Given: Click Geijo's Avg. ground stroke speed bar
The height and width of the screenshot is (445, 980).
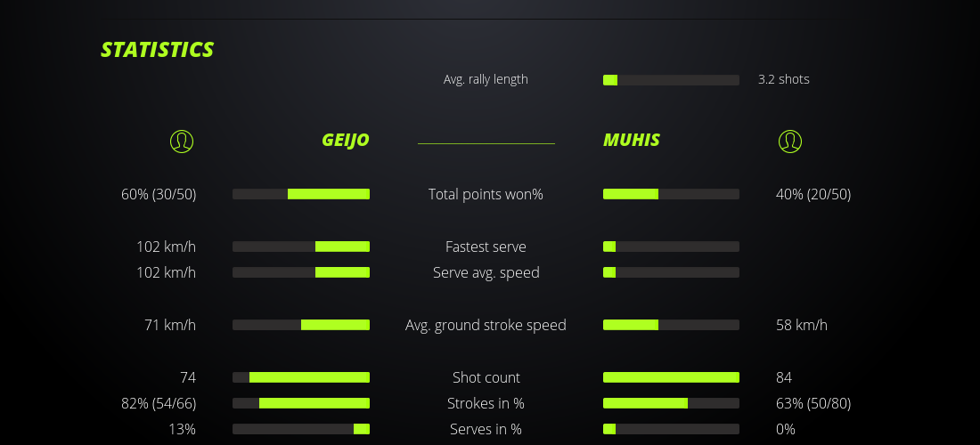Looking at the screenshot, I should [x=301, y=325].
